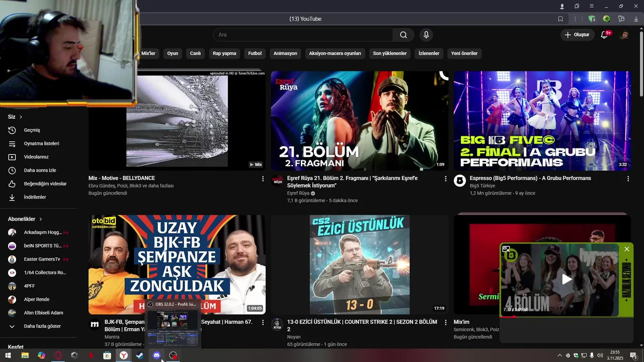Screen dimensions: 644x362
Task: Click inside the Ara search field
Action: (x=303, y=35)
